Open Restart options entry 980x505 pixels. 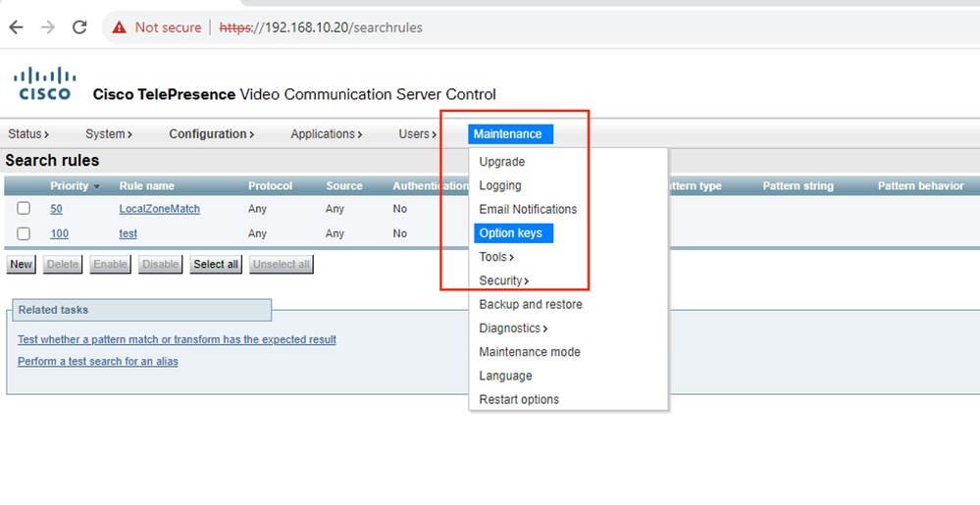pos(519,399)
